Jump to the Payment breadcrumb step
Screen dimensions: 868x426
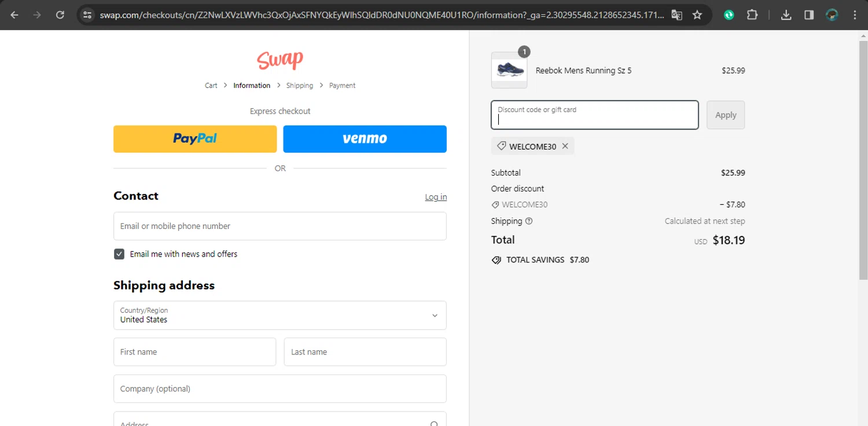pos(343,86)
